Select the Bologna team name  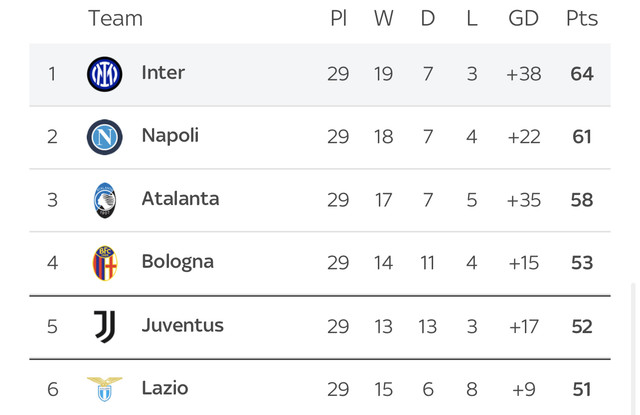178,262
